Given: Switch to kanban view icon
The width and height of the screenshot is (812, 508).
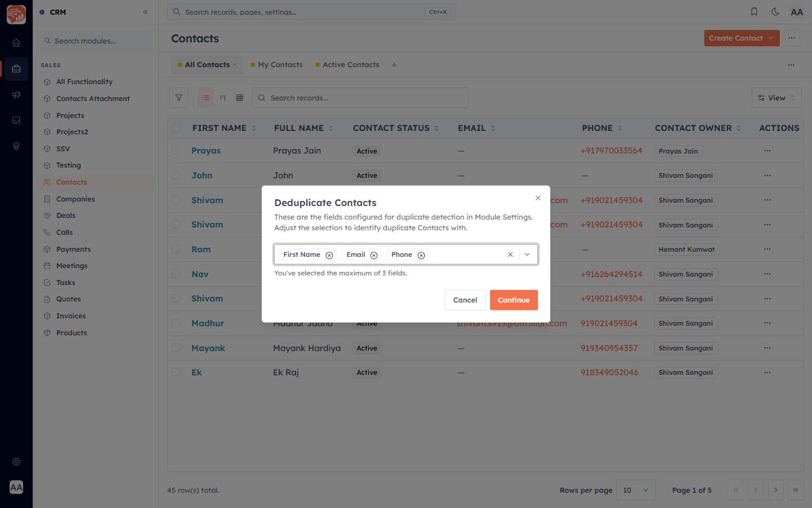Looking at the screenshot, I should 223,98.
